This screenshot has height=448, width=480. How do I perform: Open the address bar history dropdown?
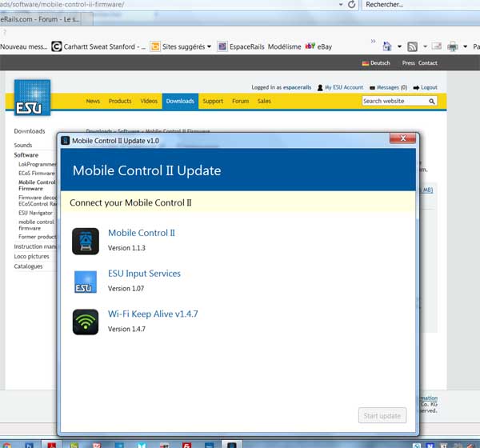tap(341, 5)
